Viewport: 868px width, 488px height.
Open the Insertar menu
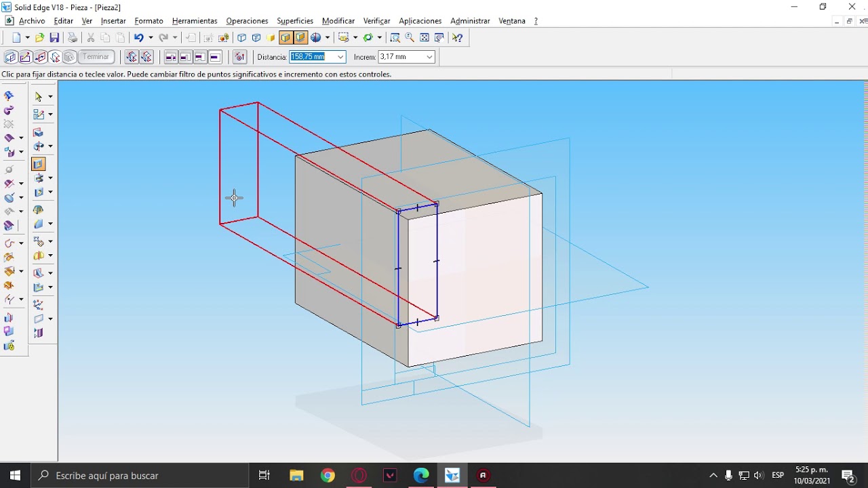pyautogui.click(x=113, y=21)
